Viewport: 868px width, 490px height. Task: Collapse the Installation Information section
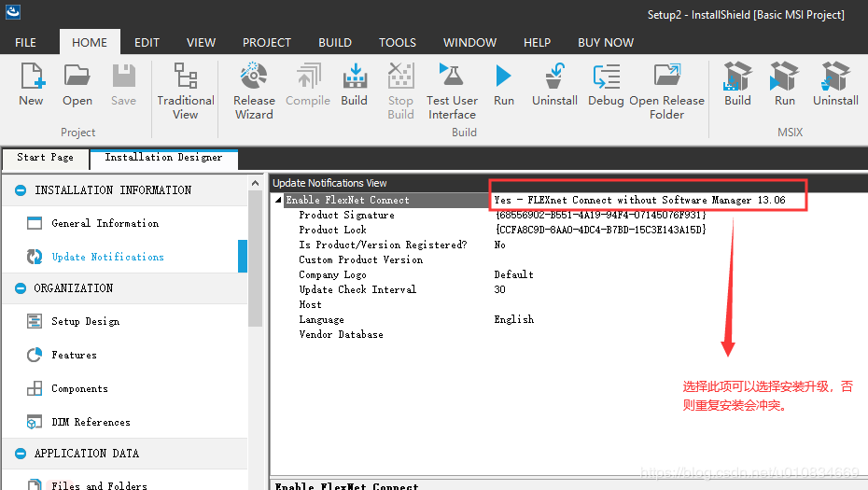(x=21, y=190)
